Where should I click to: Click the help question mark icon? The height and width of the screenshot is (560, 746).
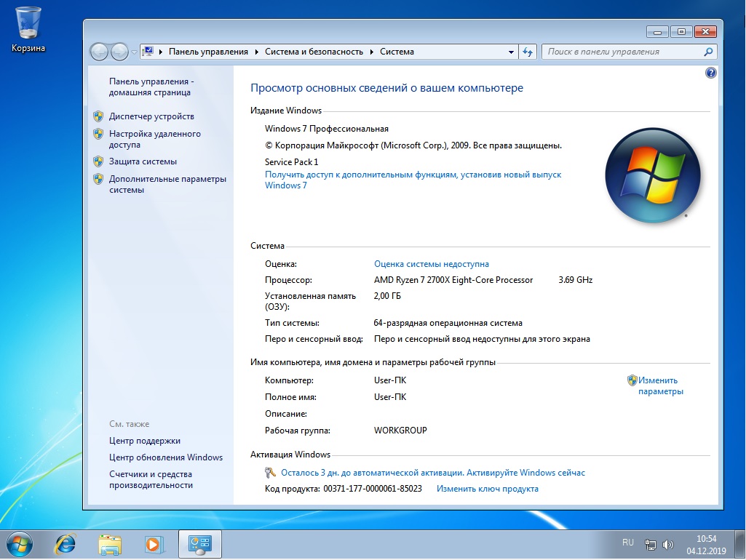click(x=711, y=73)
